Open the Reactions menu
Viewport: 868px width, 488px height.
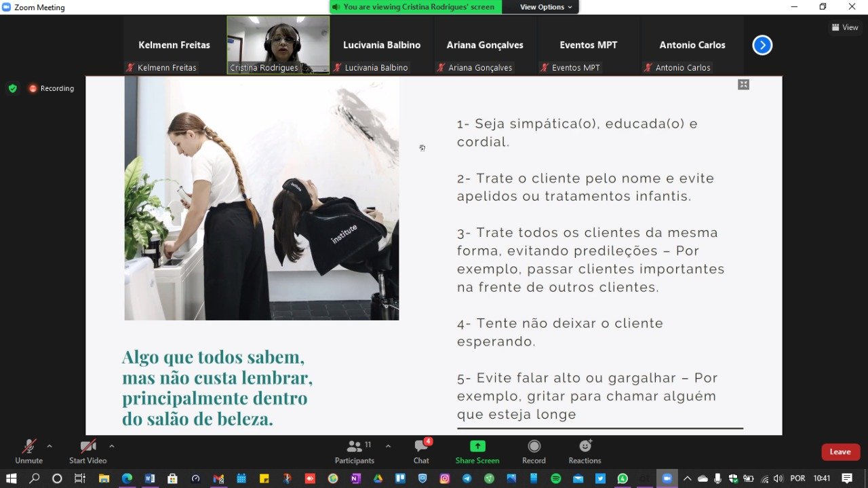pos(585,451)
